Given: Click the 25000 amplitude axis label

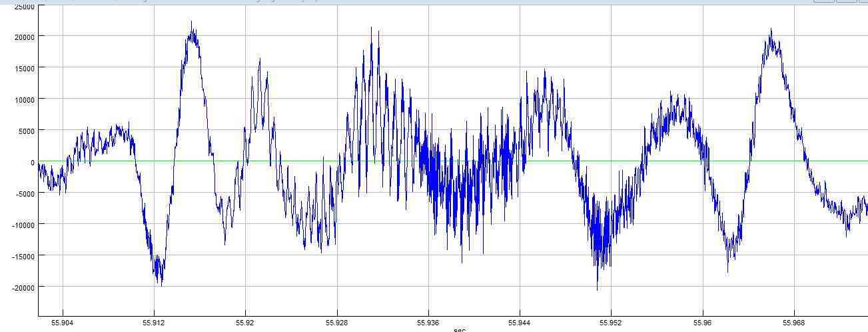Looking at the screenshot, I should [x=24, y=6].
